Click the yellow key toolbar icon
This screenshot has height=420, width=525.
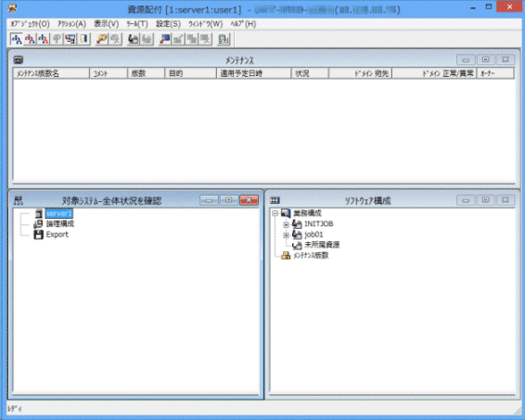pos(101,39)
